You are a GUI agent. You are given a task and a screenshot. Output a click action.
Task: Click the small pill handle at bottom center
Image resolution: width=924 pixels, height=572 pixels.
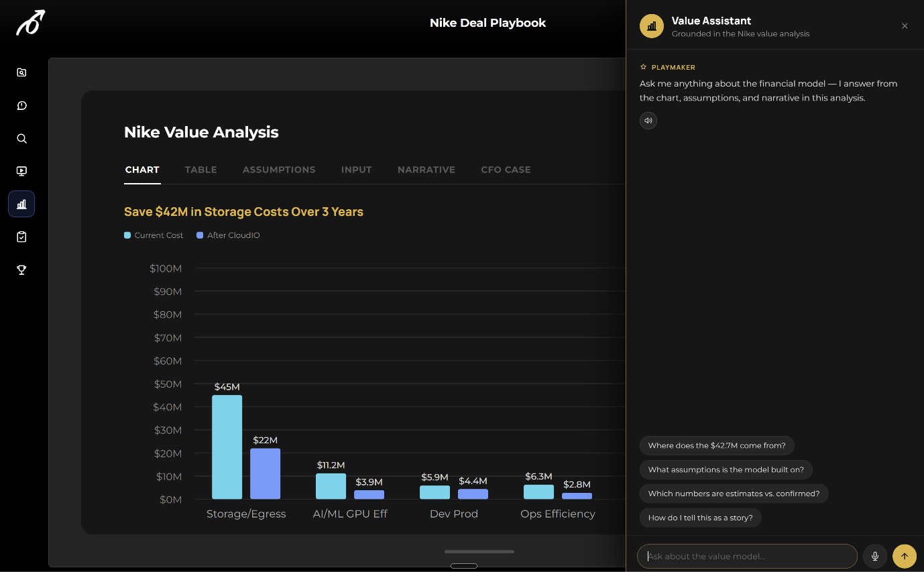point(464,566)
